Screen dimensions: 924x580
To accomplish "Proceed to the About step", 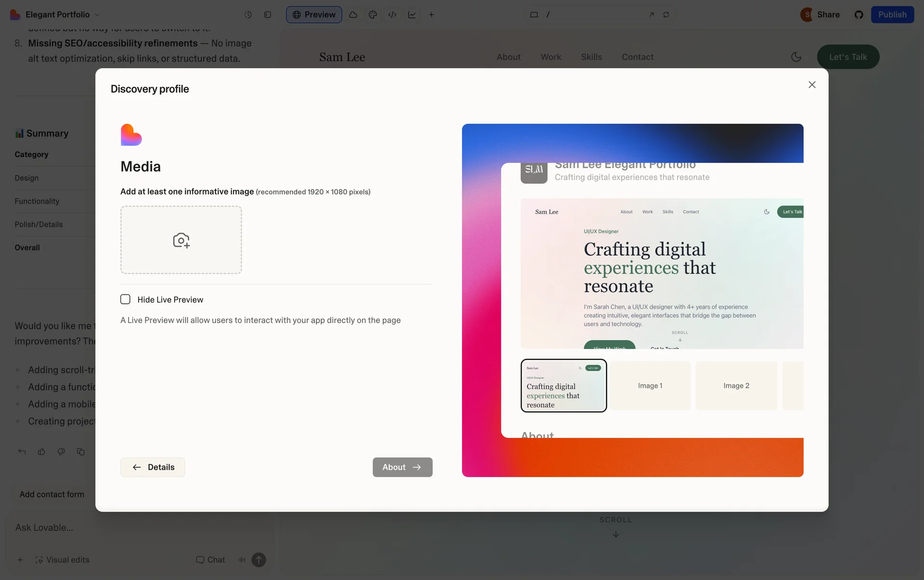I will click(402, 467).
